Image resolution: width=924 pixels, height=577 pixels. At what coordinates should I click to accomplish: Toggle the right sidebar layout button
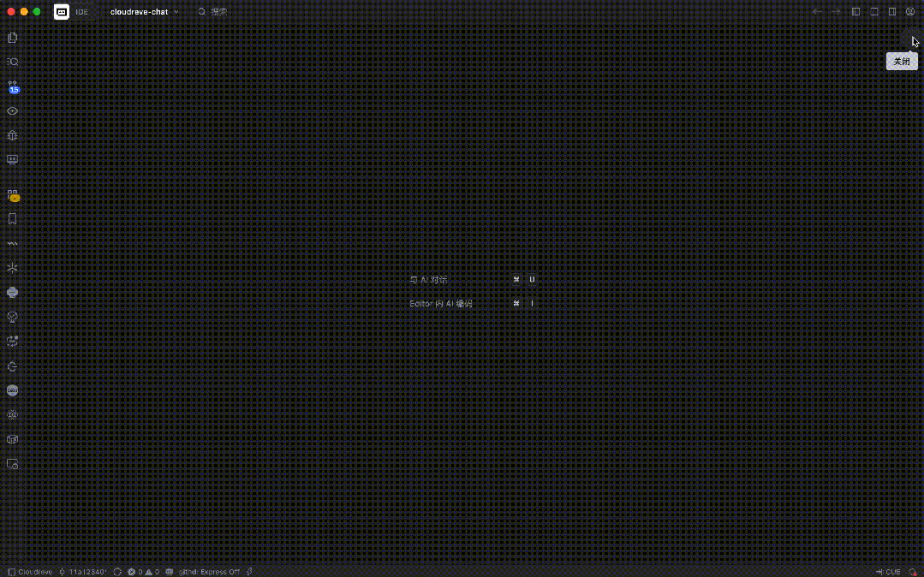click(892, 12)
